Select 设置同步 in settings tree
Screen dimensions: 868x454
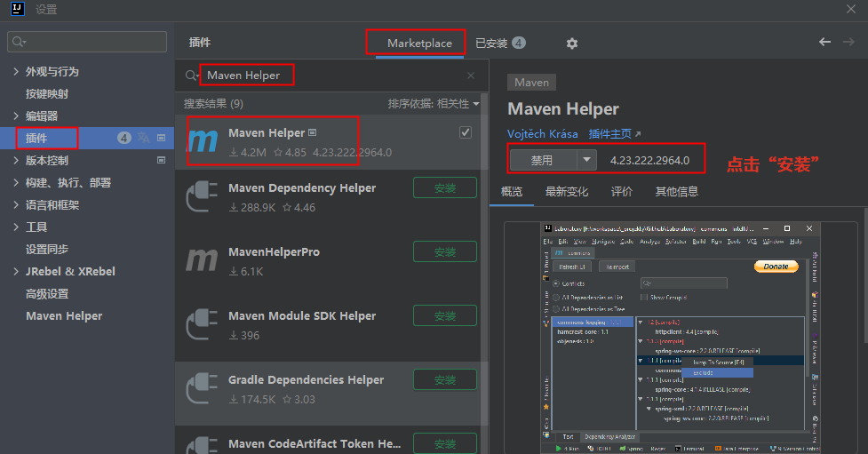[x=47, y=249]
